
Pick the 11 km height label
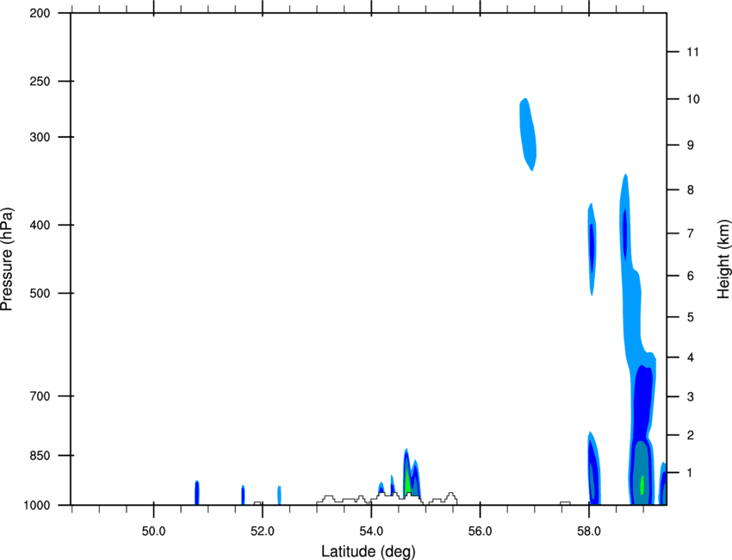[692, 52]
